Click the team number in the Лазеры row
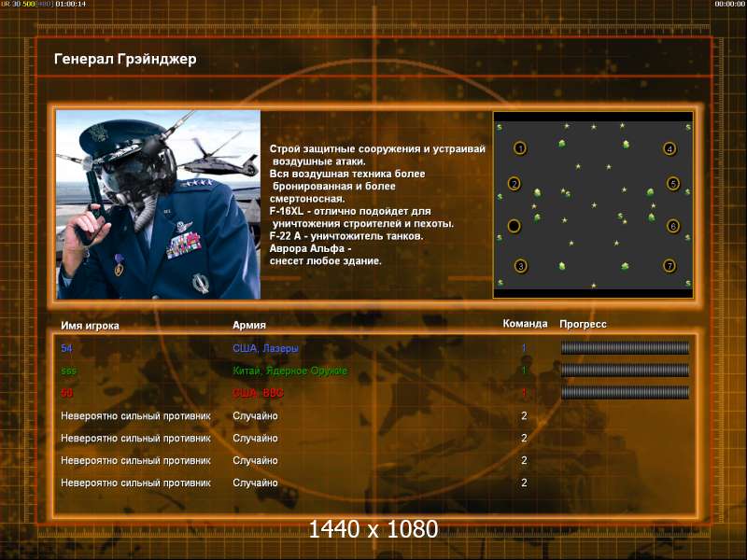The height and width of the screenshot is (560, 747). [x=524, y=348]
